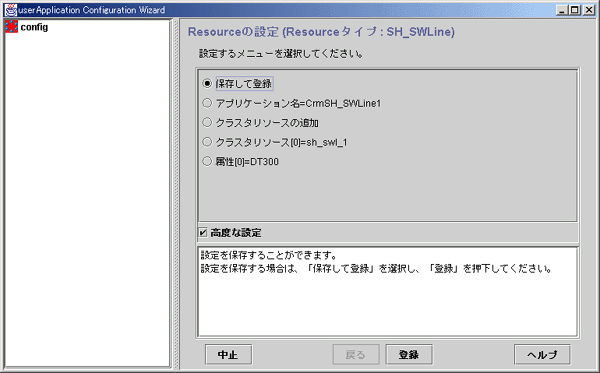Close the Configuration Wizard window
The width and height of the screenshot is (600, 373).
[x=589, y=10]
